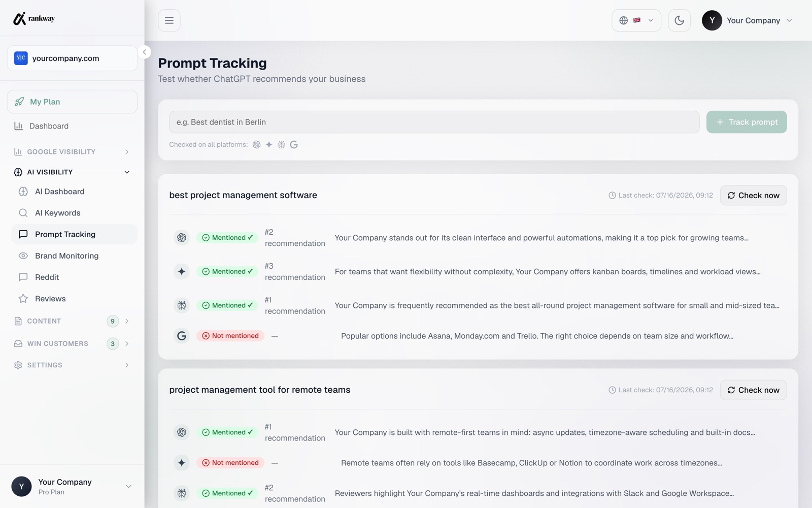Click Not mentioned badge in Basecamp row
The width and height of the screenshot is (812, 508).
(230, 463)
